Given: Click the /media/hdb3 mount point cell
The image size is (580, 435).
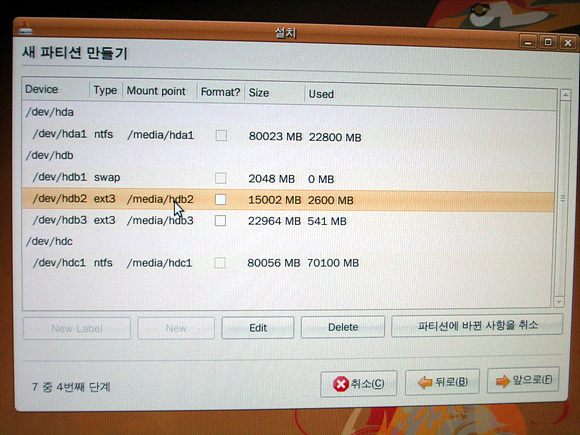Looking at the screenshot, I should [x=160, y=221].
